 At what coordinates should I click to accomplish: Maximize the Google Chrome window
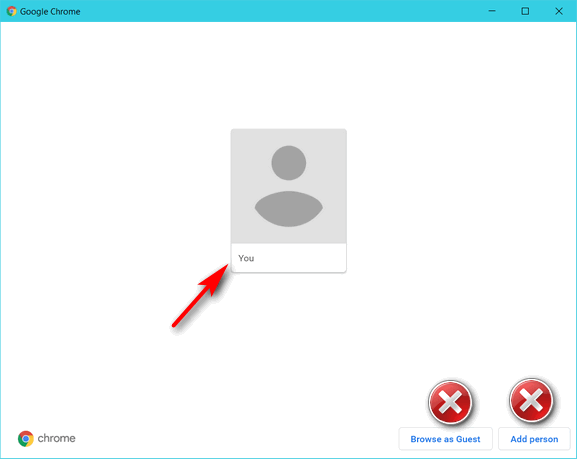[x=525, y=11]
